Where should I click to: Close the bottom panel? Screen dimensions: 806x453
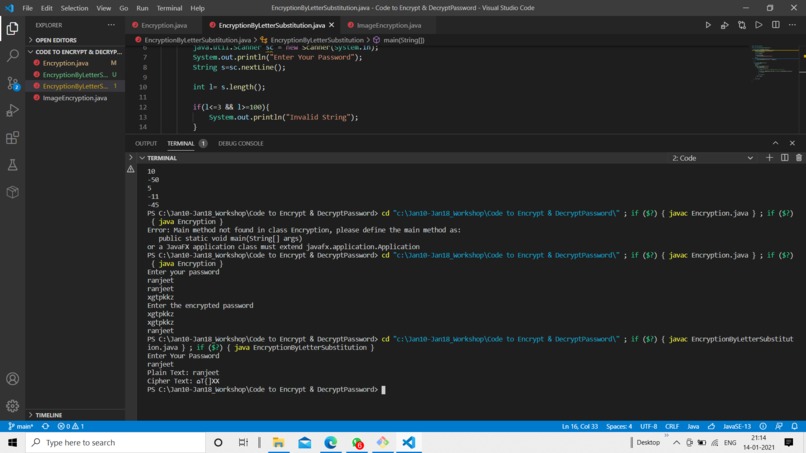(x=792, y=143)
